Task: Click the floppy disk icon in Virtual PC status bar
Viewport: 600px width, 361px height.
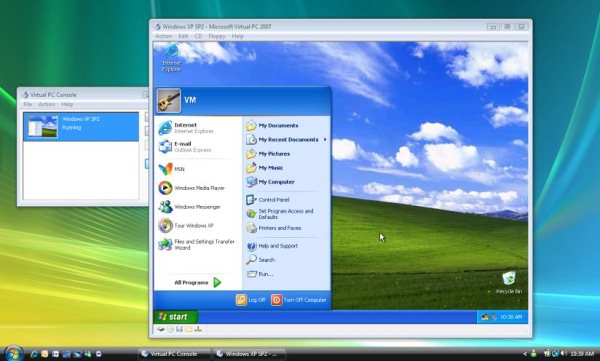Action: coord(179,329)
